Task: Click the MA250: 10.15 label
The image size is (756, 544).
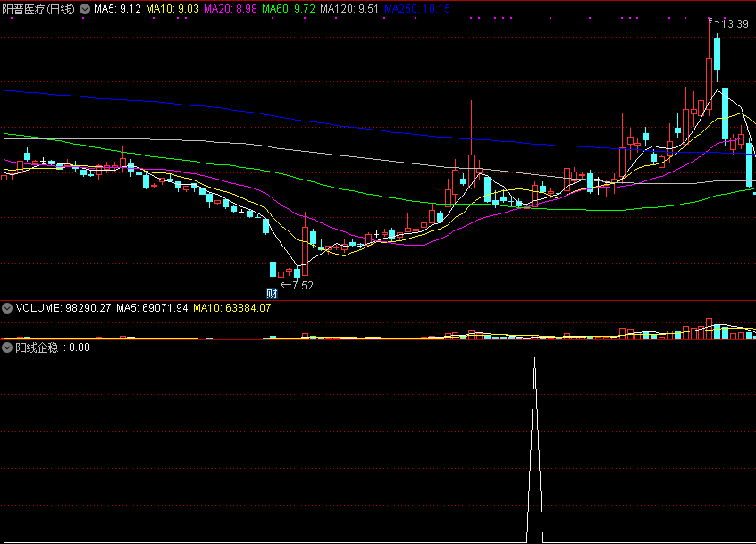Action: pyautogui.click(x=417, y=9)
